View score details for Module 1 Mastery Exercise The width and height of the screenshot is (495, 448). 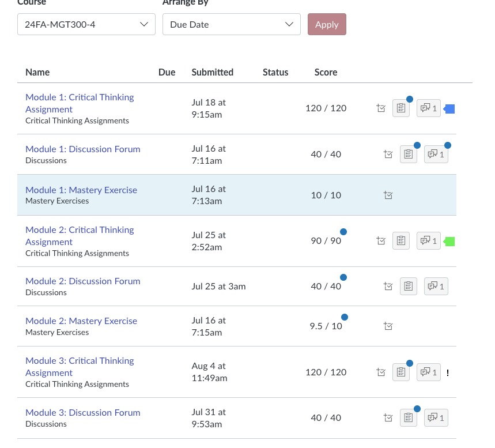(388, 195)
